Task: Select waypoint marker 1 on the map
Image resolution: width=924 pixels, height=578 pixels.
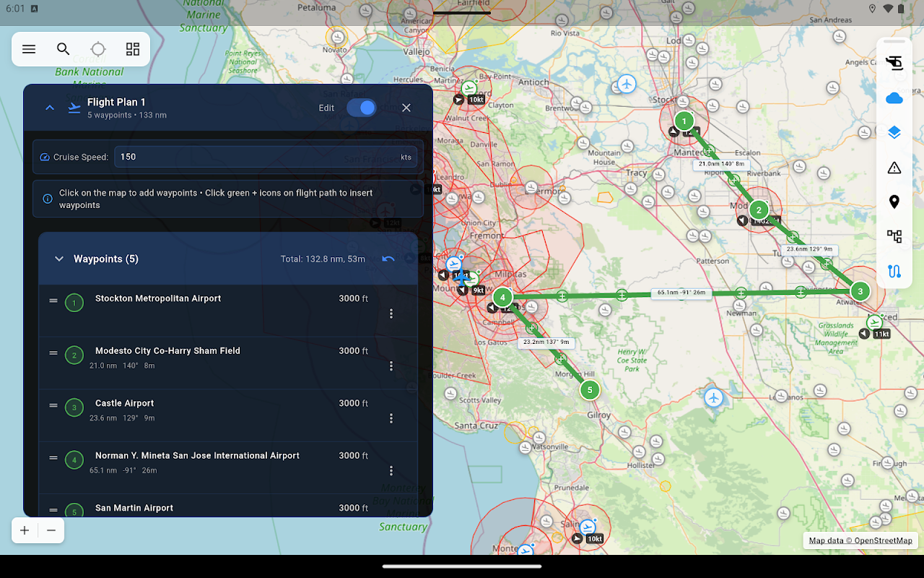Action: point(684,121)
